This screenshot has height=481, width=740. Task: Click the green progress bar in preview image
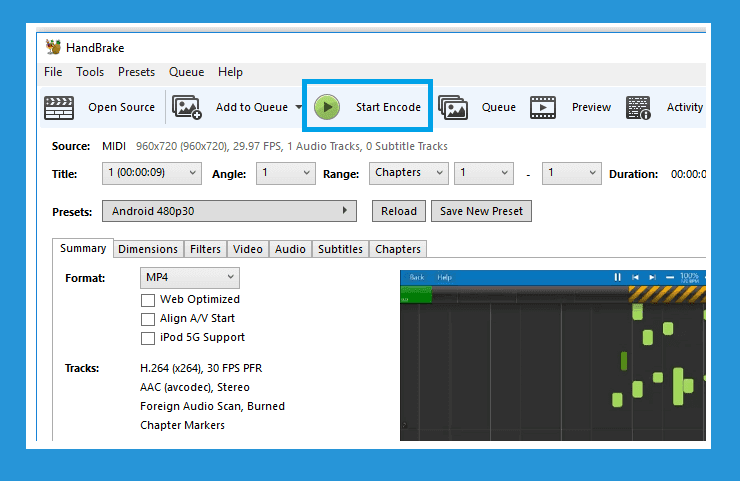click(416, 295)
